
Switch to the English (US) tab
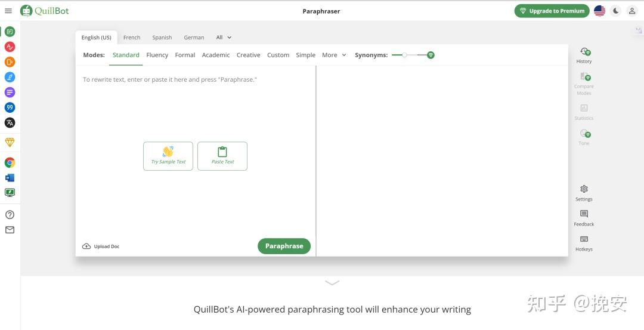(96, 38)
